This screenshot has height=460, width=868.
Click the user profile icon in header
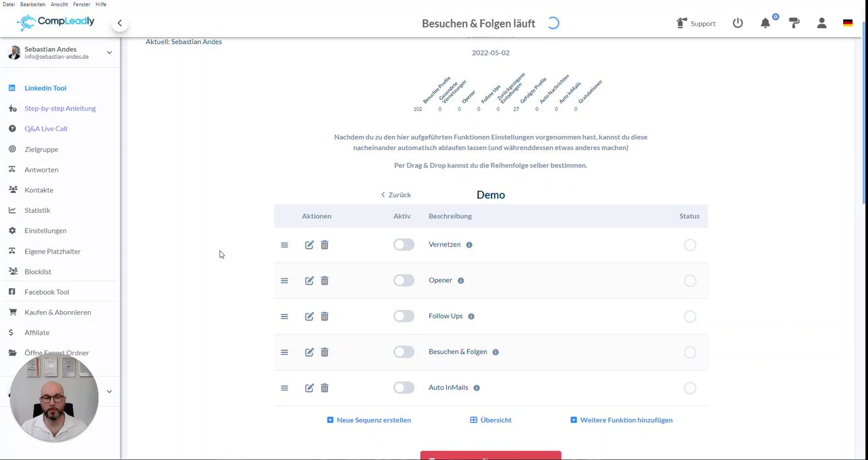pos(821,23)
